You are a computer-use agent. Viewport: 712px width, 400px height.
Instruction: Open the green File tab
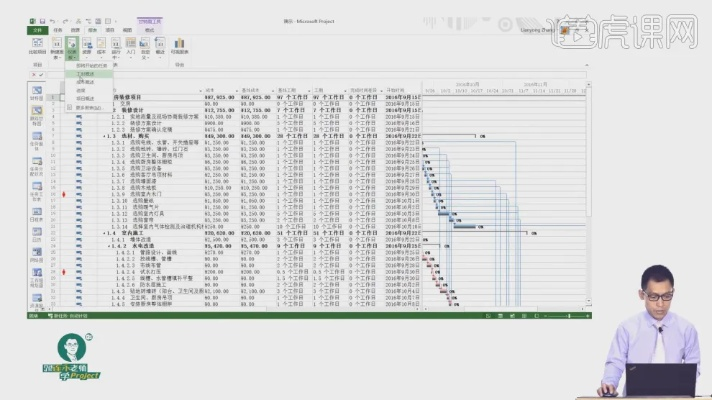point(35,30)
